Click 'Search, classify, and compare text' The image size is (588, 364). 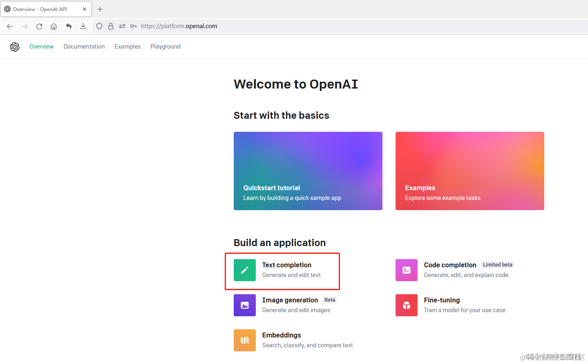tap(307, 346)
